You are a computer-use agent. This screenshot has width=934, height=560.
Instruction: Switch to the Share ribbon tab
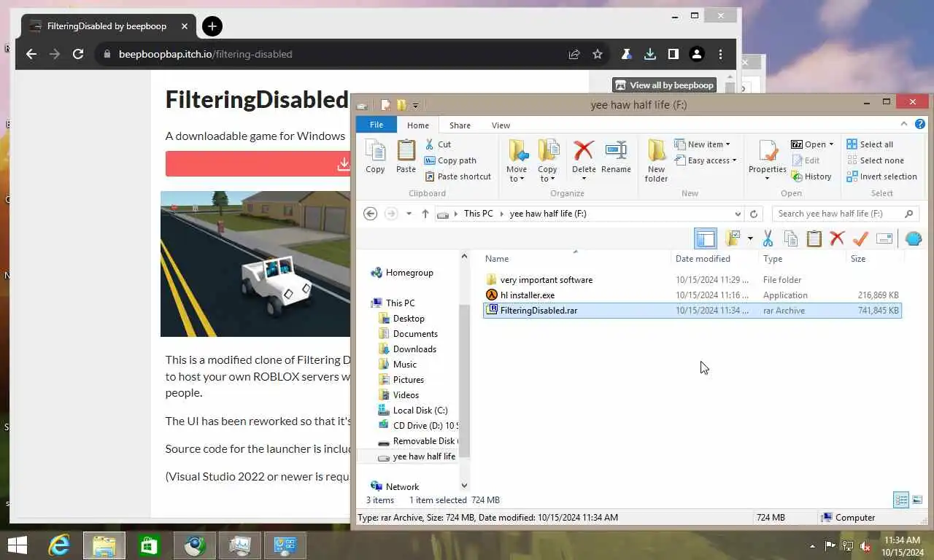pos(460,125)
